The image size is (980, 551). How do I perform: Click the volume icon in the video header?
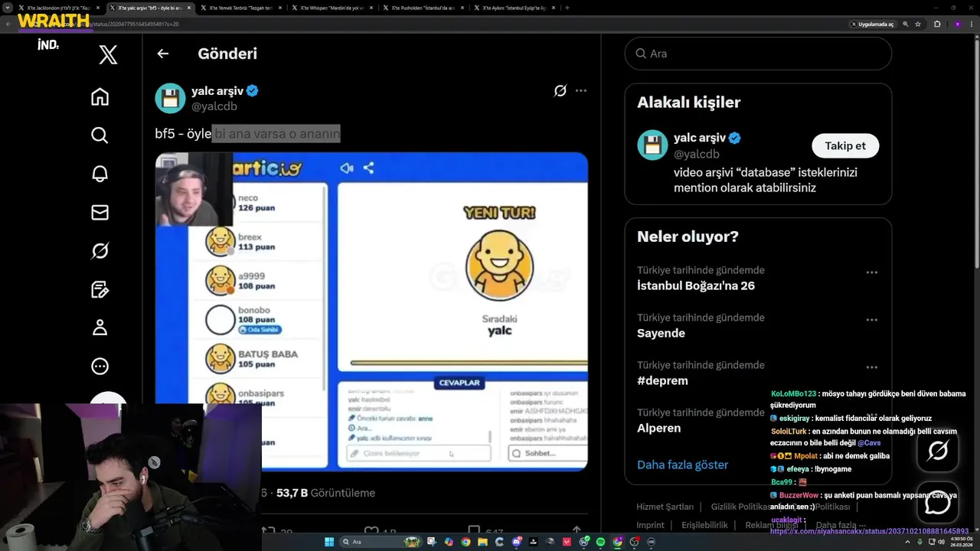pyautogui.click(x=347, y=168)
